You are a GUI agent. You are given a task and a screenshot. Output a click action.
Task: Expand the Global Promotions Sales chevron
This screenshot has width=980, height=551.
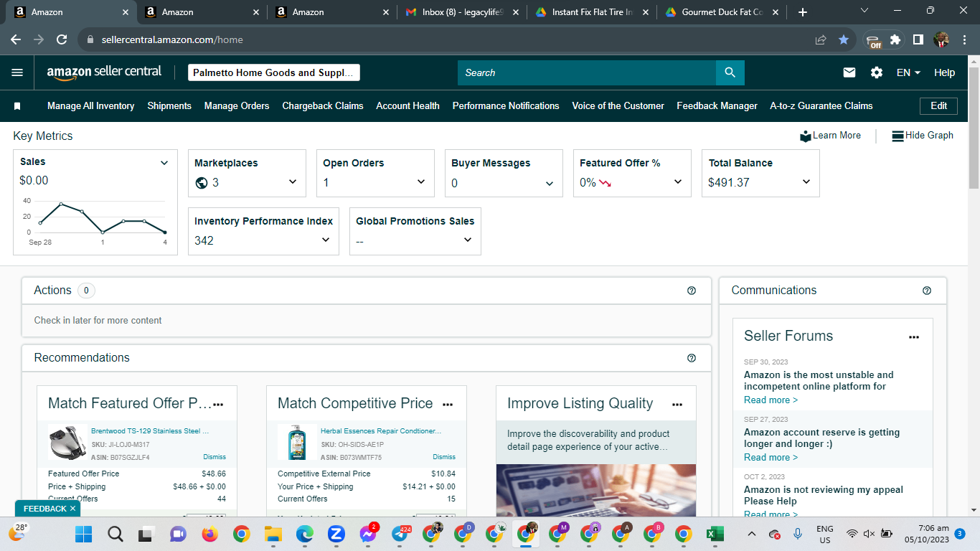(x=468, y=240)
